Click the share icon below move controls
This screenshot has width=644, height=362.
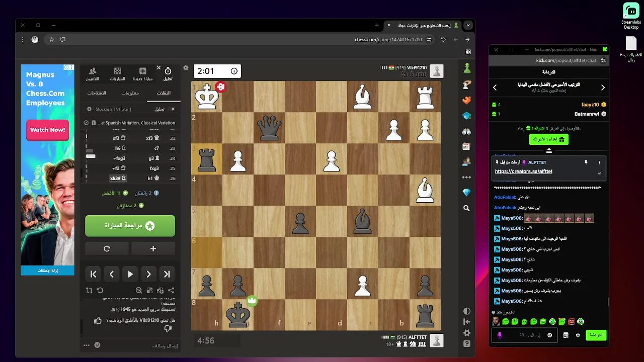pos(171,290)
